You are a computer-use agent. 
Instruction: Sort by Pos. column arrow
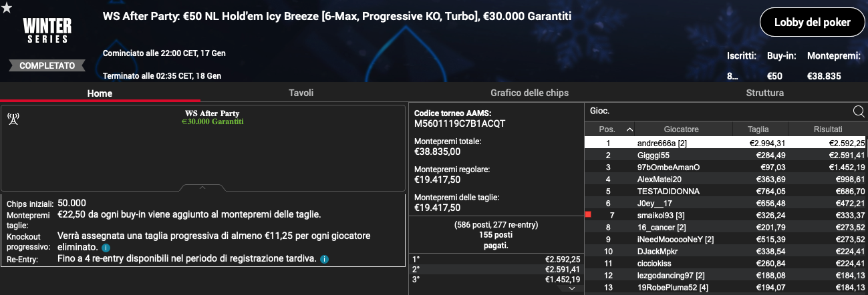point(629,129)
